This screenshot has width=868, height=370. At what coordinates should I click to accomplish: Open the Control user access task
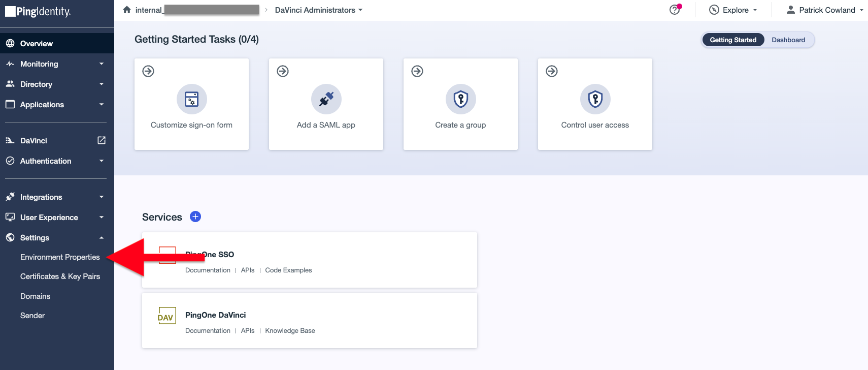pos(595,104)
